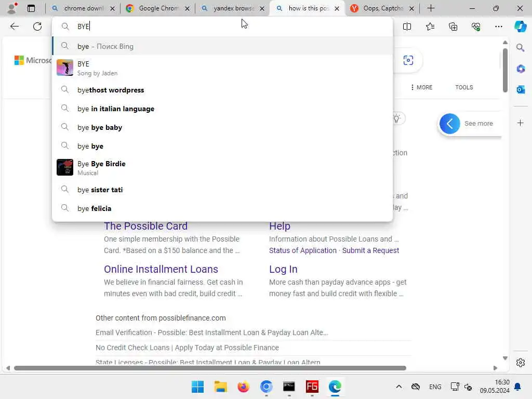Open Chromium from the taskbar
This screenshot has height=399, width=532.
267,387
